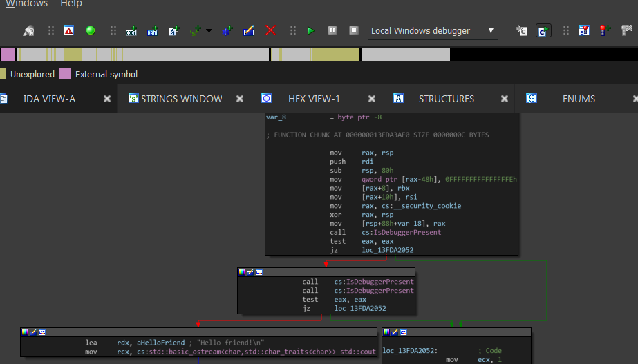Close the STRINGS WINDOW tab
Screen dimensions: 638x364
pyautogui.click(x=240, y=99)
